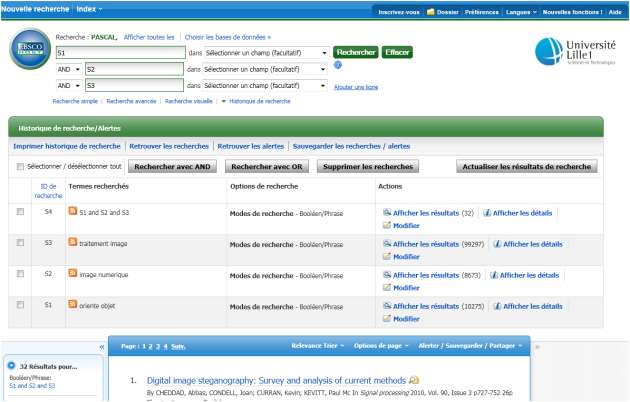Check Sélectionner / désélectionner tout box
The width and height of the screenshot is (630, 402).
tap(20, 166)
